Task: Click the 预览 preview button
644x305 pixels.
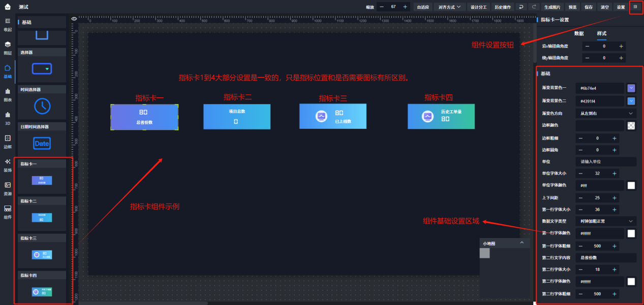Action: tap(572, 7)
